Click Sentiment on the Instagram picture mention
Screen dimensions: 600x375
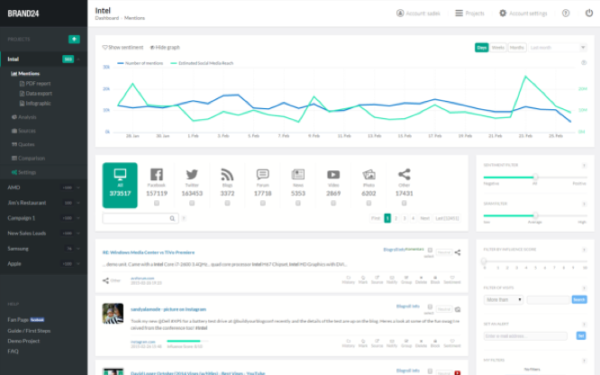(x=452, y=343)
